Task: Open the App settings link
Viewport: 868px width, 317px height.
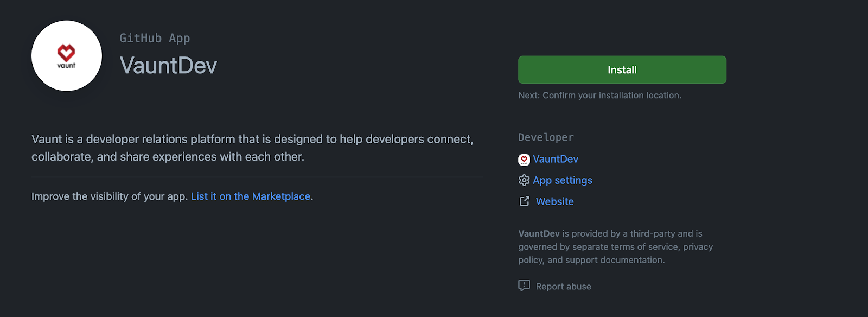Action: click(563, 180)
